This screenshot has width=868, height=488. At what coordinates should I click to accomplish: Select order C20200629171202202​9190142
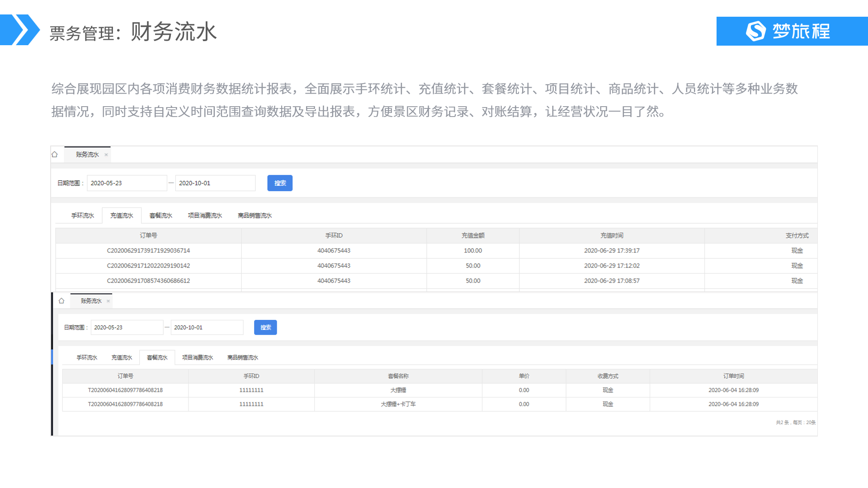pyautogui.click(x=148, y=266)
